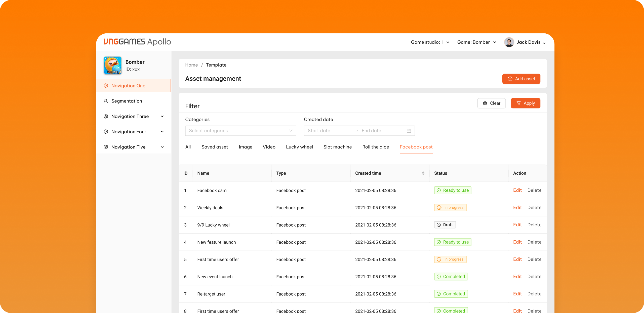The height and width of the screenshot is (313, 644).
Task: Select the All filter tab
Action: [x=188, y=147]
